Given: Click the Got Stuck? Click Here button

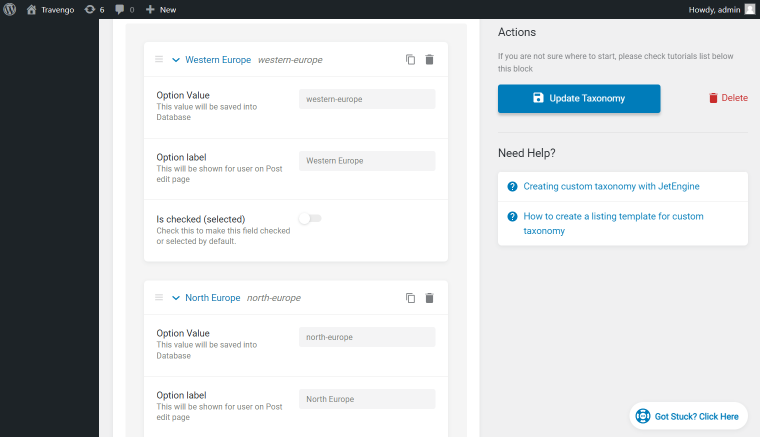Looking at the screenshot, I should pyautogui.click(x=688, y=416).
